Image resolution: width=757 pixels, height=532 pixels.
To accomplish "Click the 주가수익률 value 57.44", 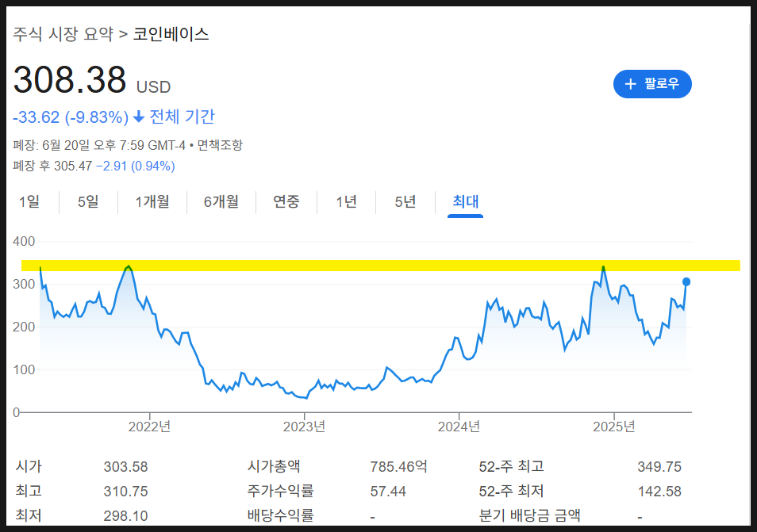I will (x=388, y=492).
